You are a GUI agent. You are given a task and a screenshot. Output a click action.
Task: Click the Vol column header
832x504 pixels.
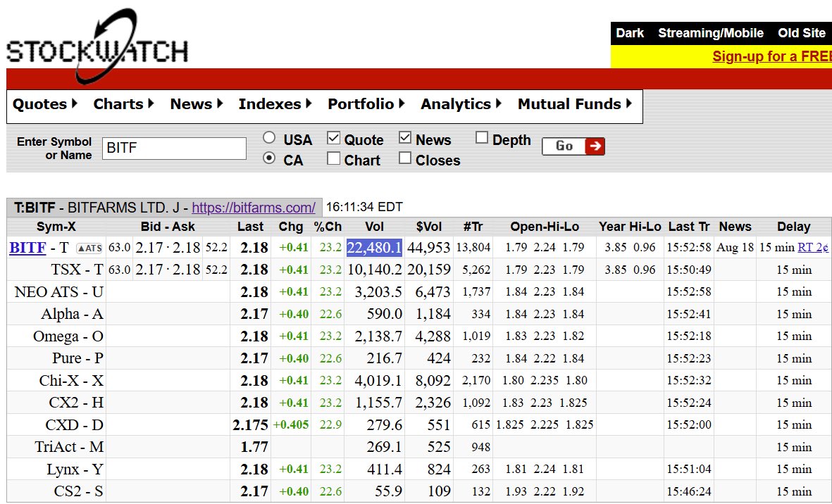click(x=375, y=227)
